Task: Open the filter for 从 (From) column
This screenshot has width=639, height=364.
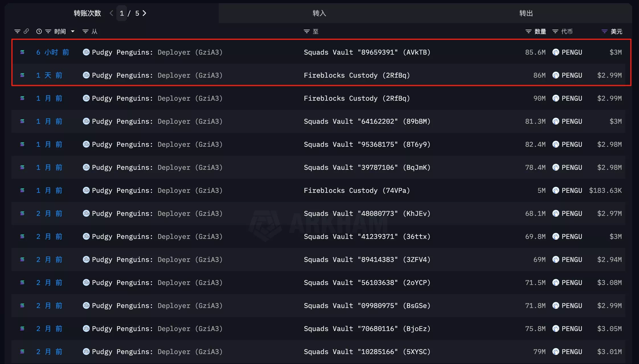Action: [x=85, y=31]
